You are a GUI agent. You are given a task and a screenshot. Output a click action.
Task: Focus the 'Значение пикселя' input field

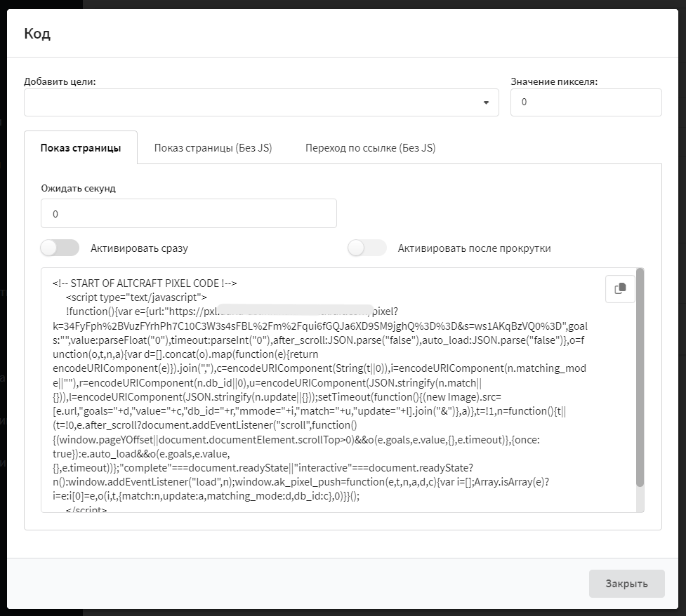pyautogui.click(x=586, y=102)
